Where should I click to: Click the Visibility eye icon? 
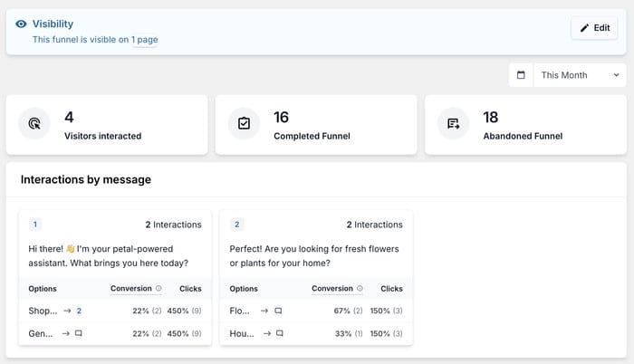(x=21, y=24)
